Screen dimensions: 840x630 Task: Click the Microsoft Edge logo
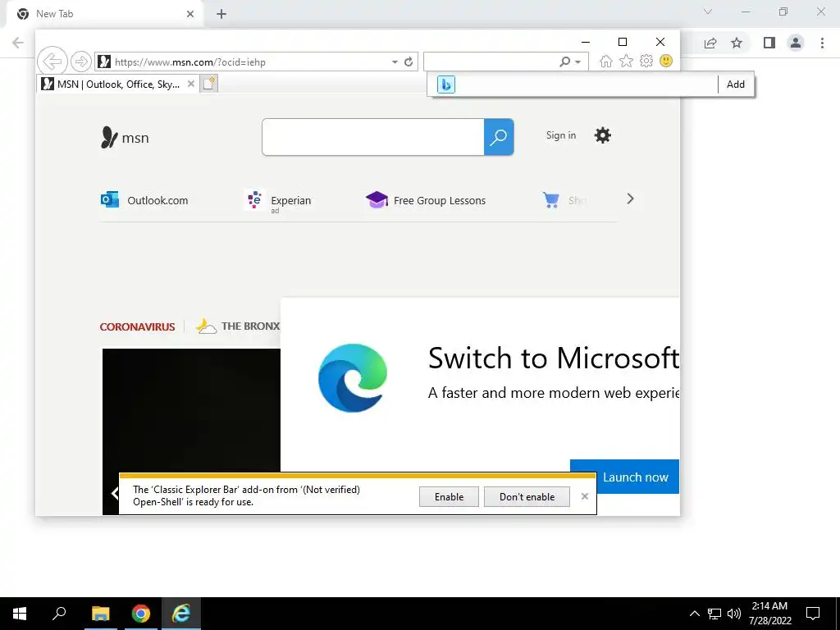click(353, 377)
